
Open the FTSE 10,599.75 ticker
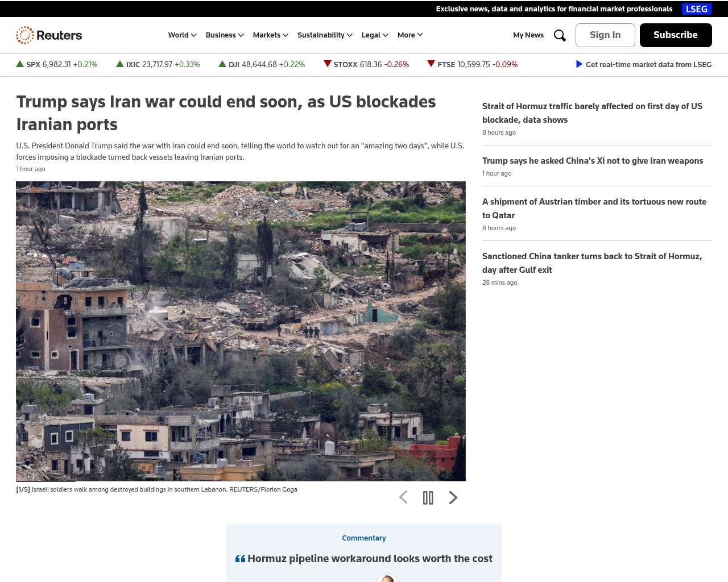473,64
